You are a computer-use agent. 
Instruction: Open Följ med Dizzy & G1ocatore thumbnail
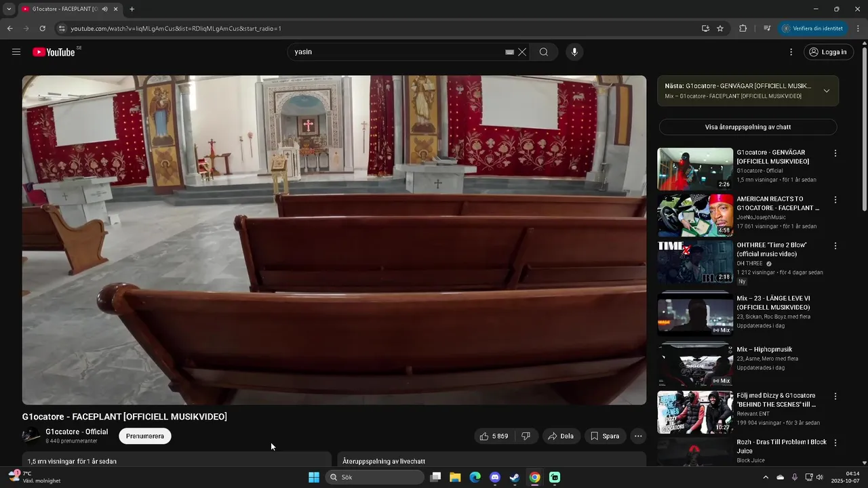695,412
